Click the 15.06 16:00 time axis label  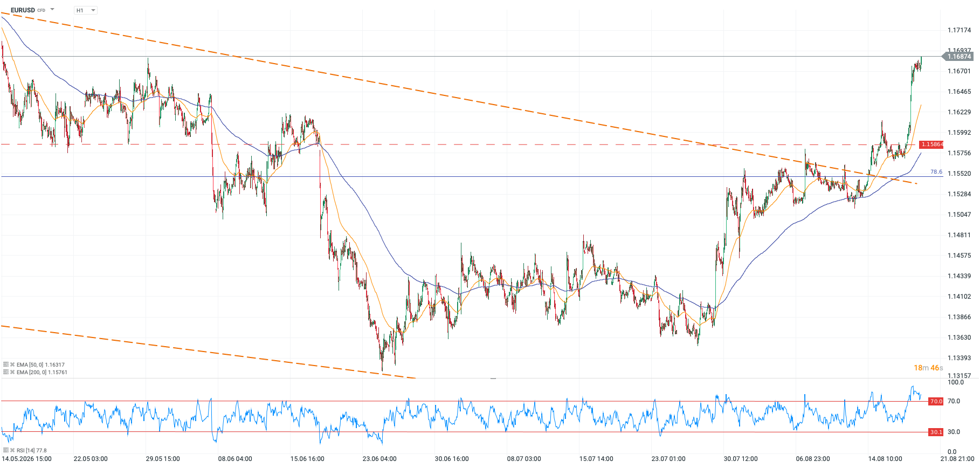307,459
